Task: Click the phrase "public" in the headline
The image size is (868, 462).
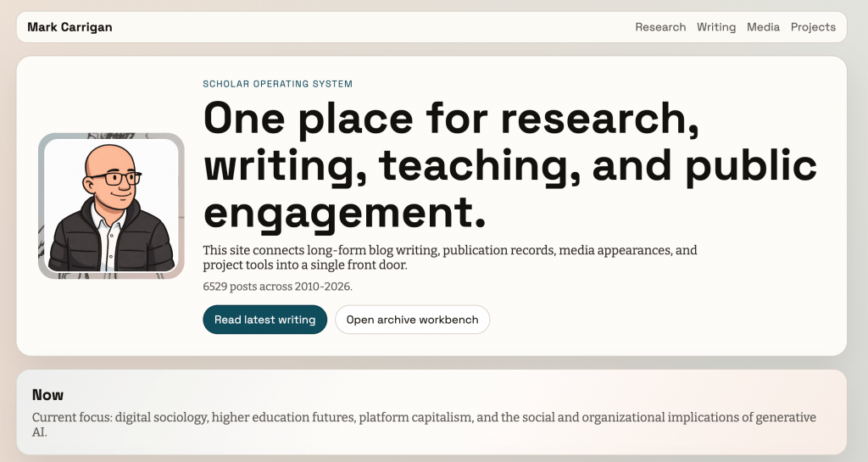Action: point(751,166)
